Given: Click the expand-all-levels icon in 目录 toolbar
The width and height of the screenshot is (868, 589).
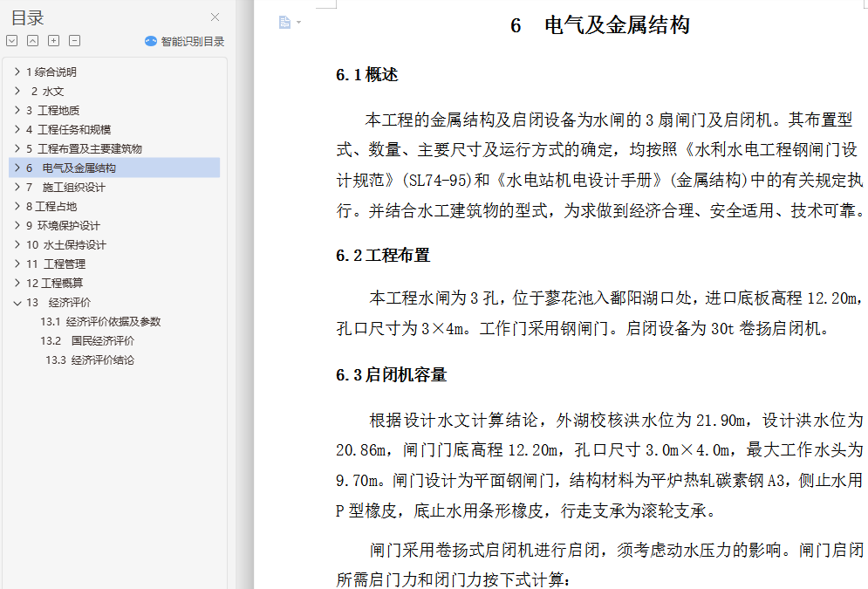Looking at the screenshot, I should click(11, 41).
